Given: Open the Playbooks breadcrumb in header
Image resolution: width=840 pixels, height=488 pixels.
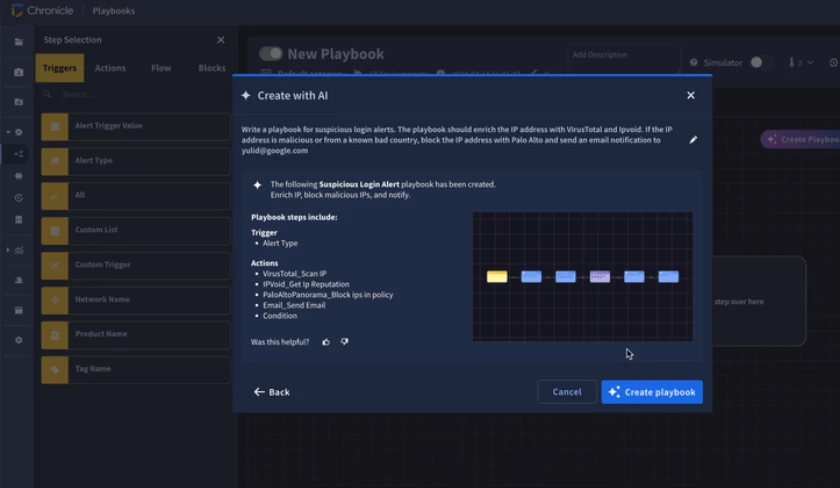Looking at the screenshot, I should coord(114,11).
